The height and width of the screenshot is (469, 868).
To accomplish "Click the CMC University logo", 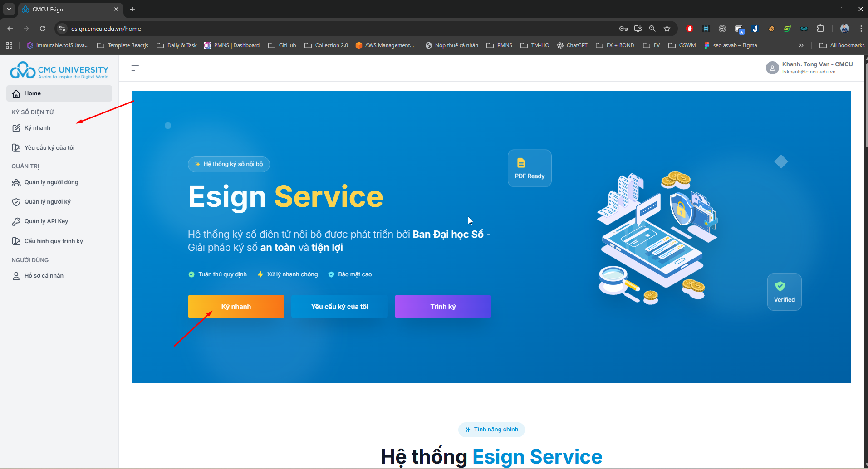I will [59, 70].
